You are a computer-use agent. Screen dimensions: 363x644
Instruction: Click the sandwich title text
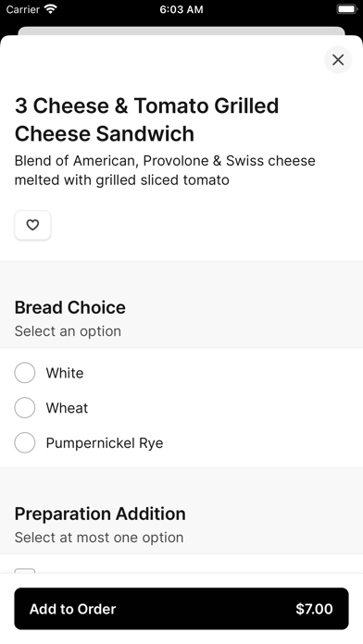146,119
